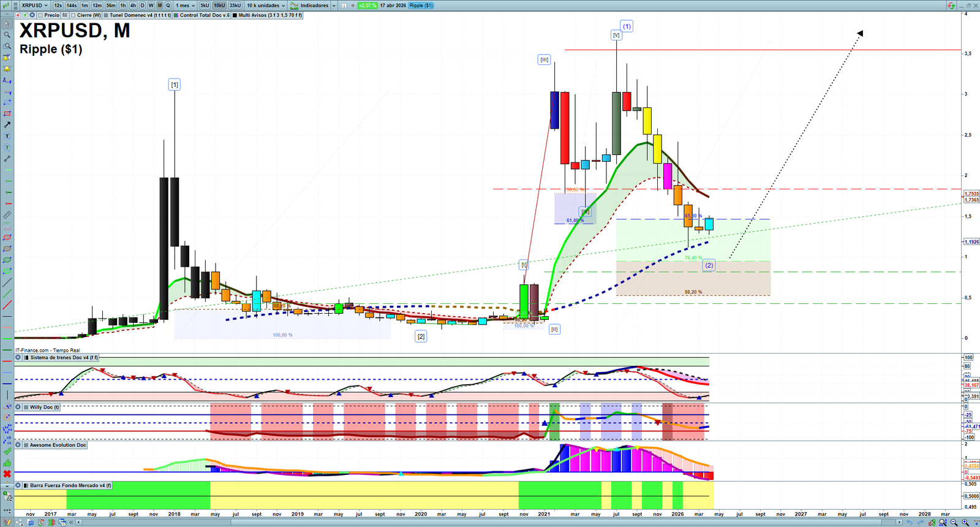Screen dimensions: 980x527
Task: Open the chart style candlestick icon
Action: point(7,6)
